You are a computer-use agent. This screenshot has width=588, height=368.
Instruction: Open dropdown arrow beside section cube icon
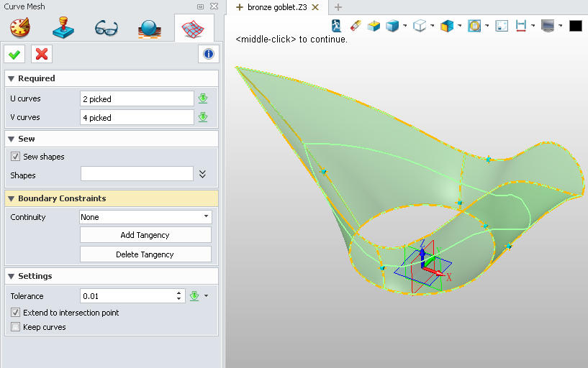[x=460, y=26]
